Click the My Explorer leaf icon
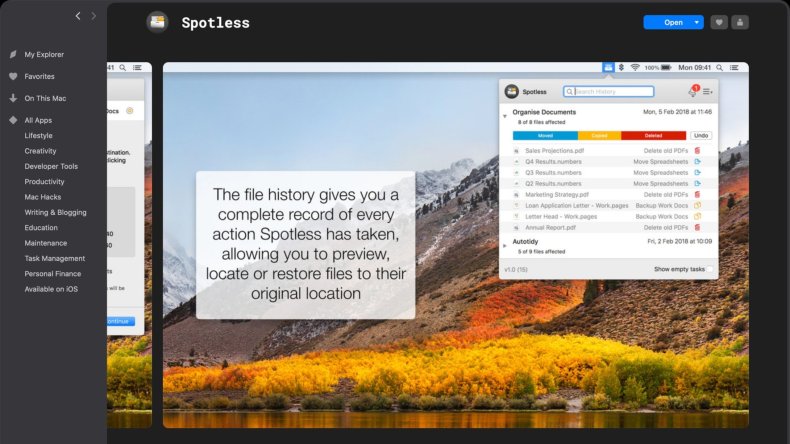Screen dimensions: 790x444 pos(13,54)
